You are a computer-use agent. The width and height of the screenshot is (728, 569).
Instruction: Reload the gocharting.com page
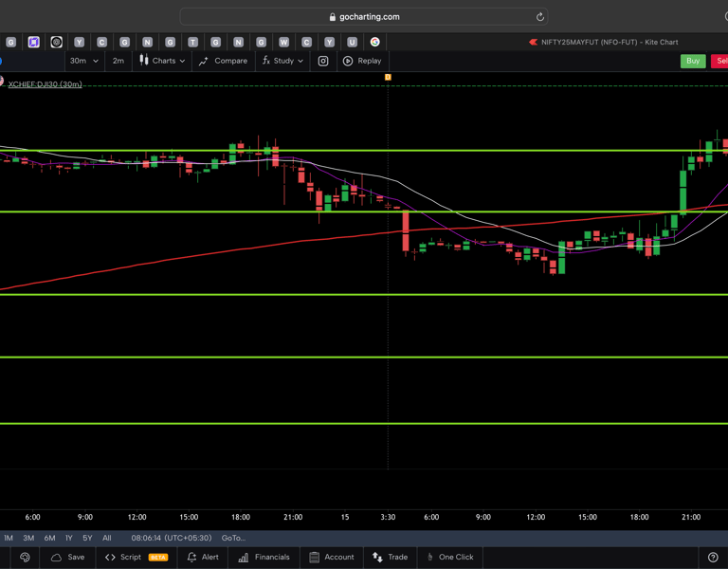(x=540, y=17)
